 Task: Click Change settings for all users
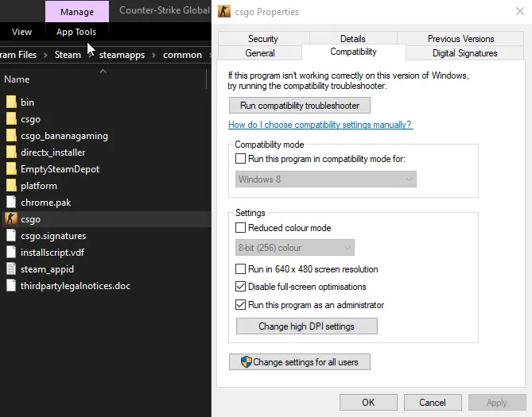tap(300, 362)
